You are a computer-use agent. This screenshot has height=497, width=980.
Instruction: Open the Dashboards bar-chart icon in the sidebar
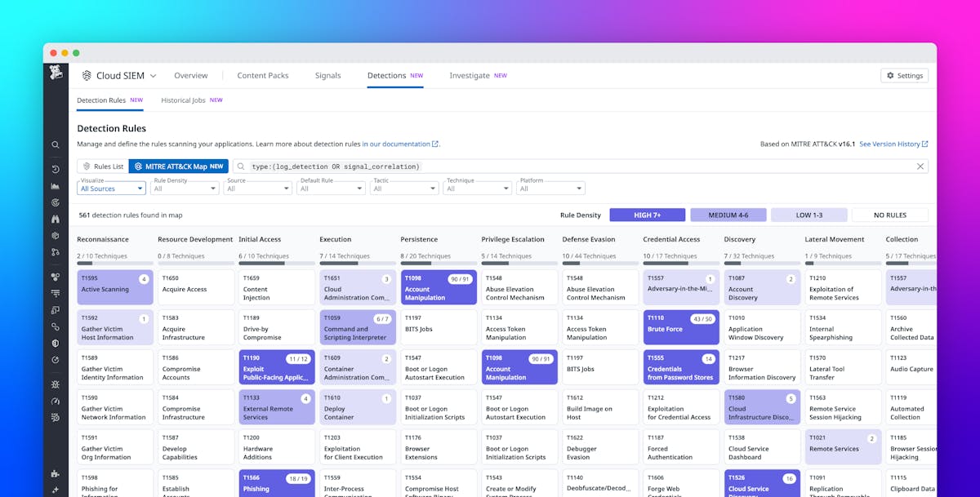pyautogui.click(x=56, y=186)
